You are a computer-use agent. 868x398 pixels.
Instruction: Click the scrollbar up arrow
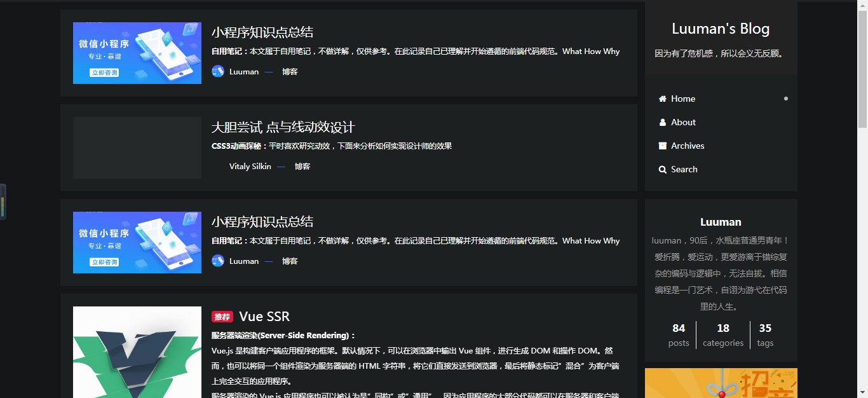pos(862,4)
